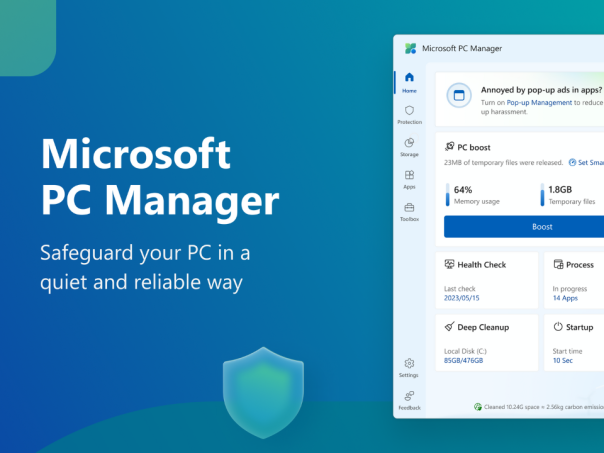Click the Microsoft PC Manager logo icon
The width and height of the screenshot is (604, 453).
coord(410,48)
